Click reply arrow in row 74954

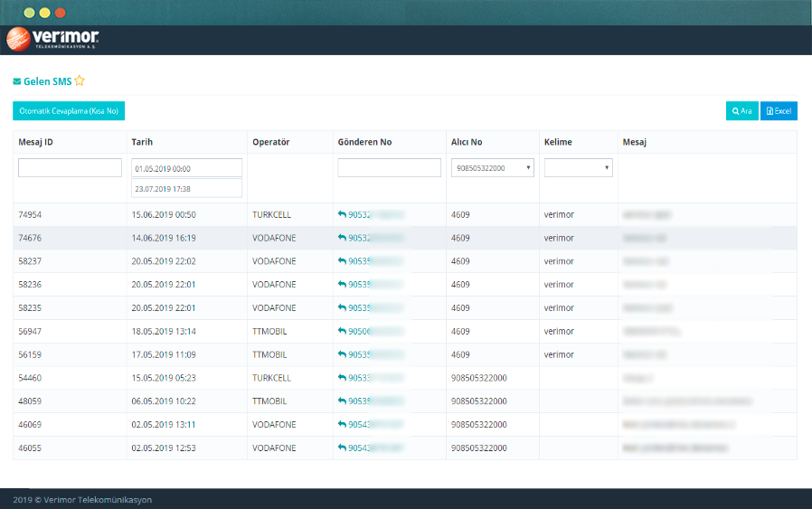[x=342, y=214]
